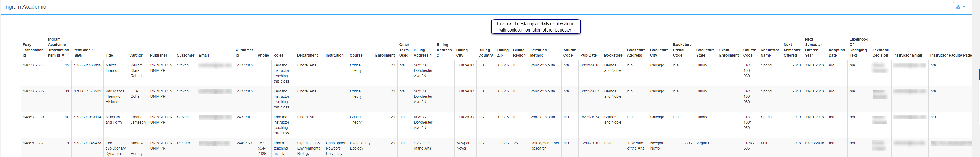Viewport: 980px width, 157px height.
Task: Click Requestor Name column header
Action: [x=770, y=53]
